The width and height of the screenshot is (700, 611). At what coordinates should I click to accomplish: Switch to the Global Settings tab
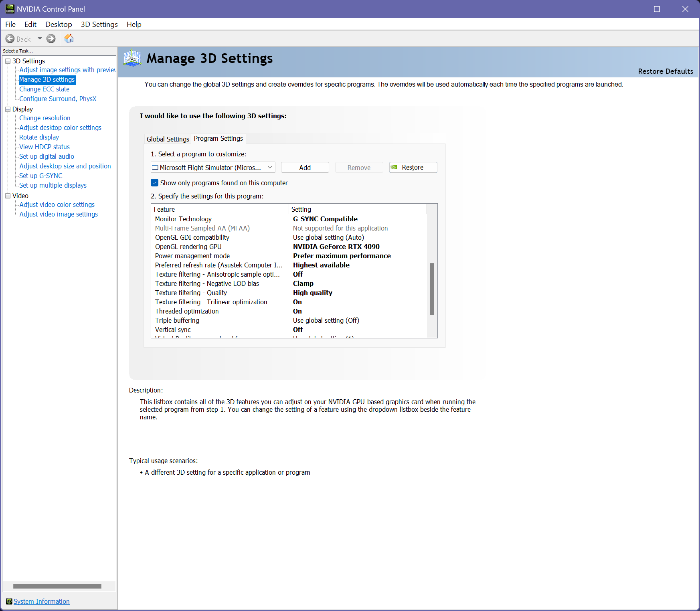click(168, 139)
